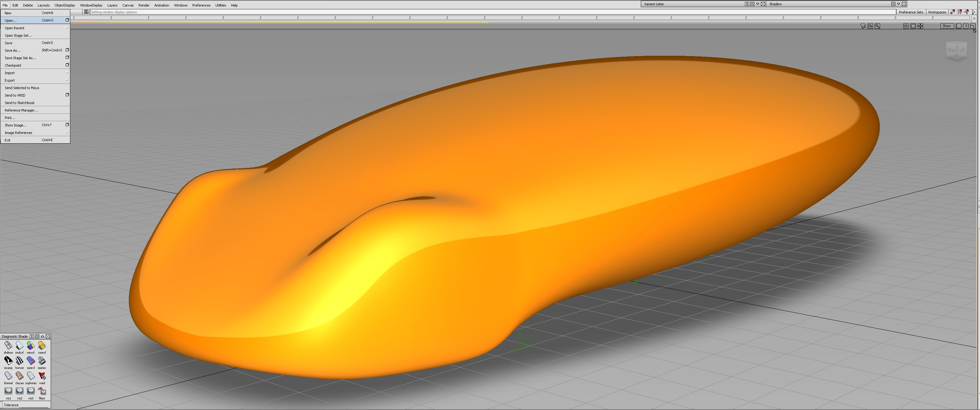Choose the Horizontal/Vertical (horver) stripes shader

pos(19,361)
